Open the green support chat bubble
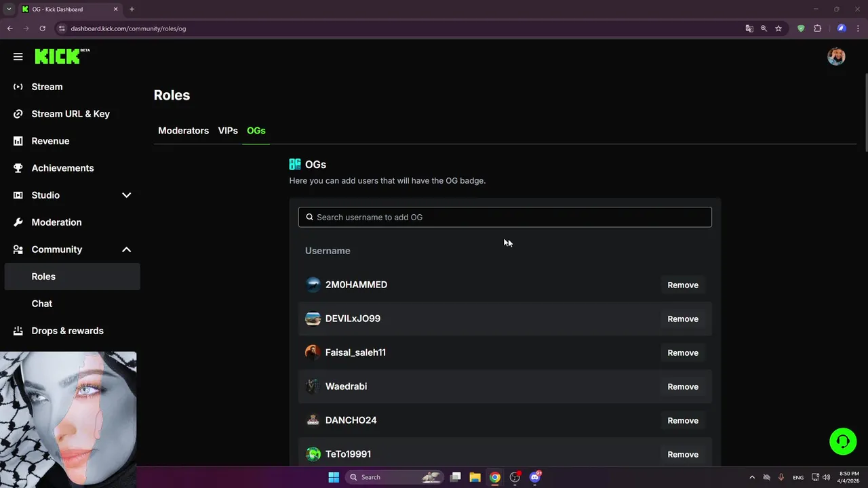This screenshot has height=488, width=868. pos(843,441)
